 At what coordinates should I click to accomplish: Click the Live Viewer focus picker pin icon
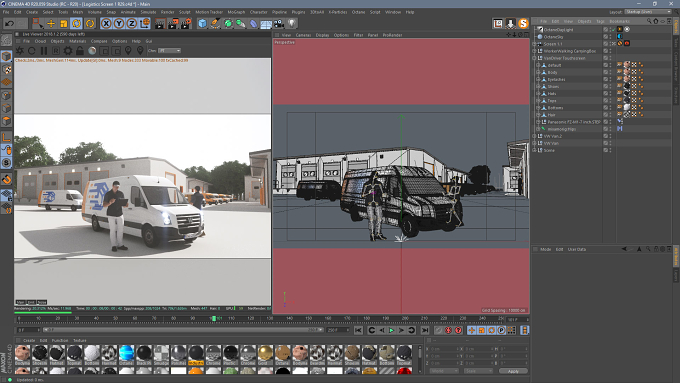128,51
